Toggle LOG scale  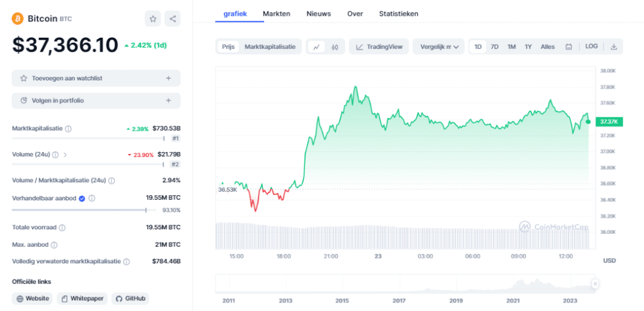click(x=591, y=46)
